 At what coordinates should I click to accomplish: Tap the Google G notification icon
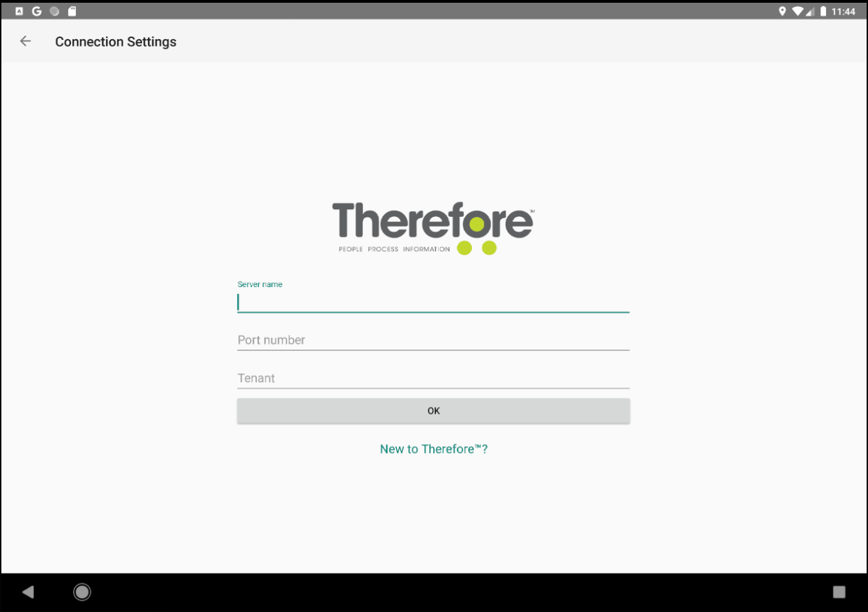(37, 10)
